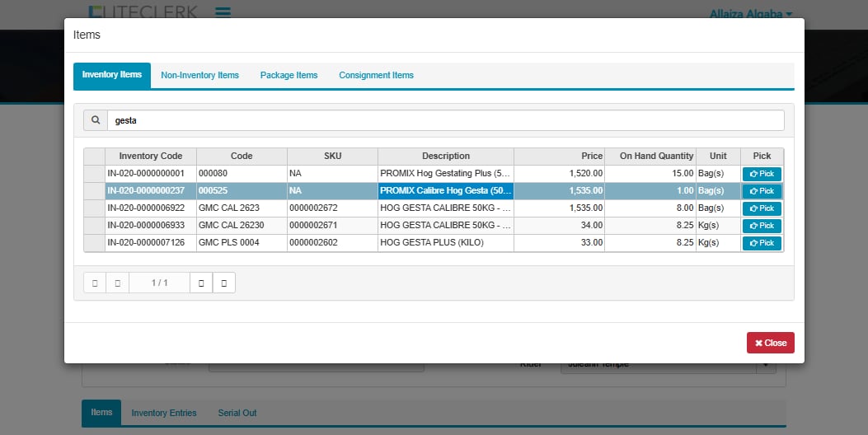This screenshot has height=435, width=868.
Task: Sort by Code column header
Action: tap(242, 156)
